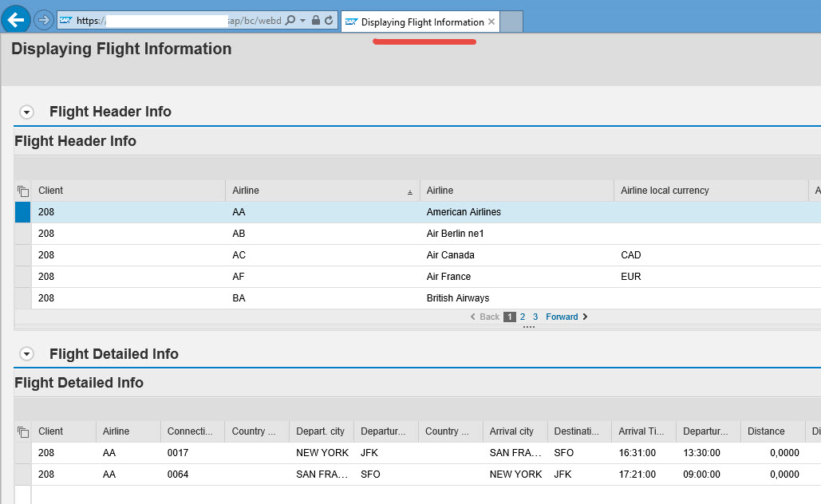Click the browser Forward navigation arrow
The height and width of the screenshot is (504, 821).
pyautogui.click(x=44, y=19)
